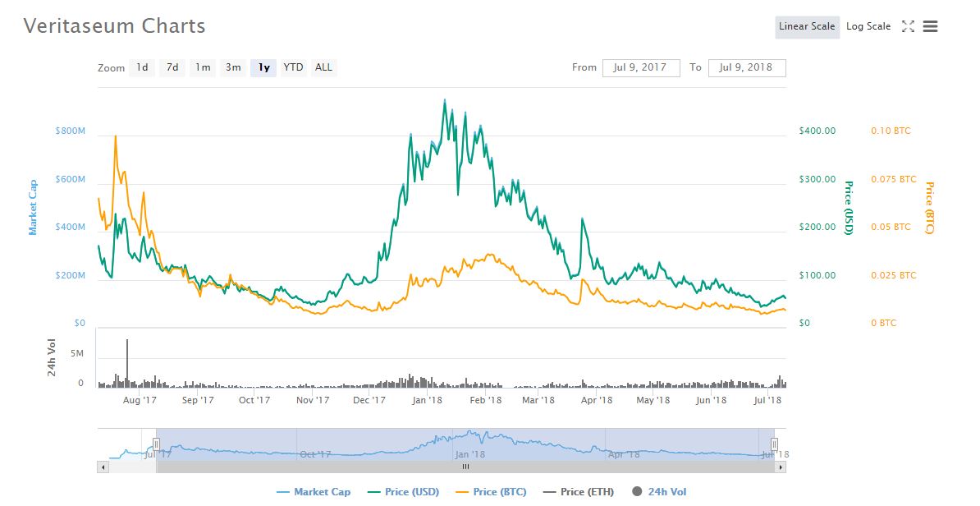The height and width of the screenshot is (506, 980).
Task: Select the 7d zoom range
Action: 172,67
